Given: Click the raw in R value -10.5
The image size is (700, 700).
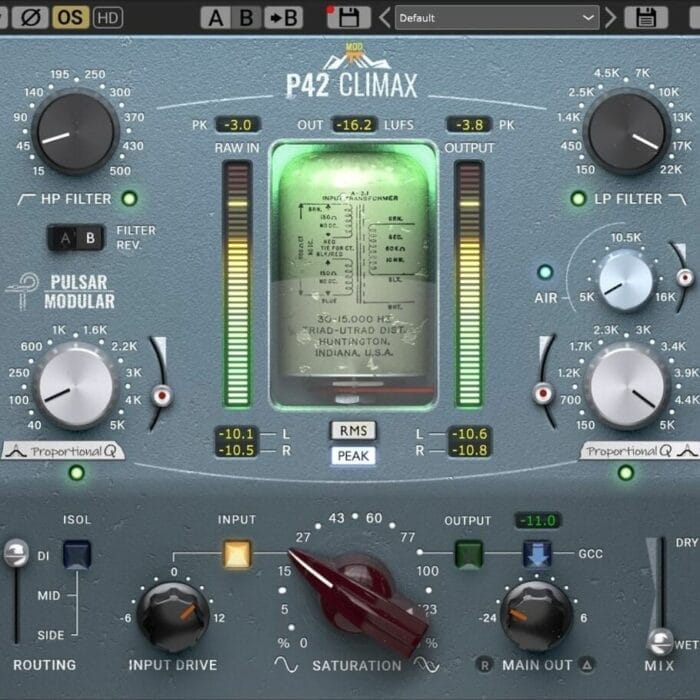Looking at the screenshot, I should (236, 450).
